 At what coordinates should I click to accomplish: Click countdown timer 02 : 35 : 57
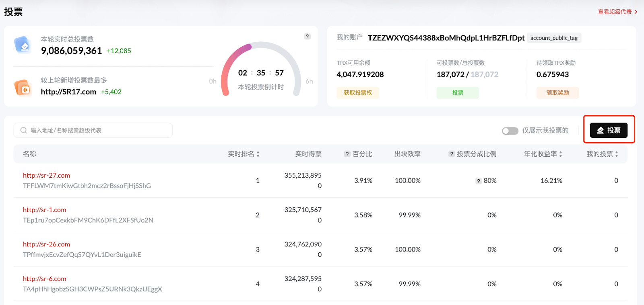261,73
